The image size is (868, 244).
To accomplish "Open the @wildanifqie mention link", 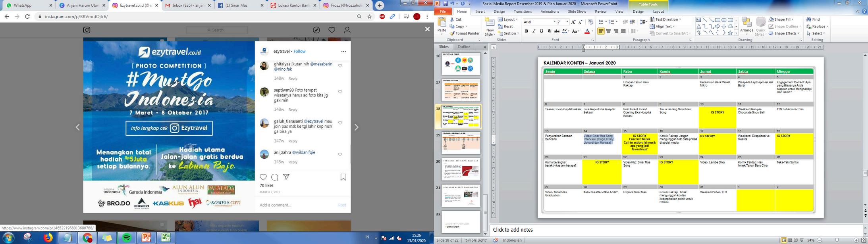I will tap(304, 152).
